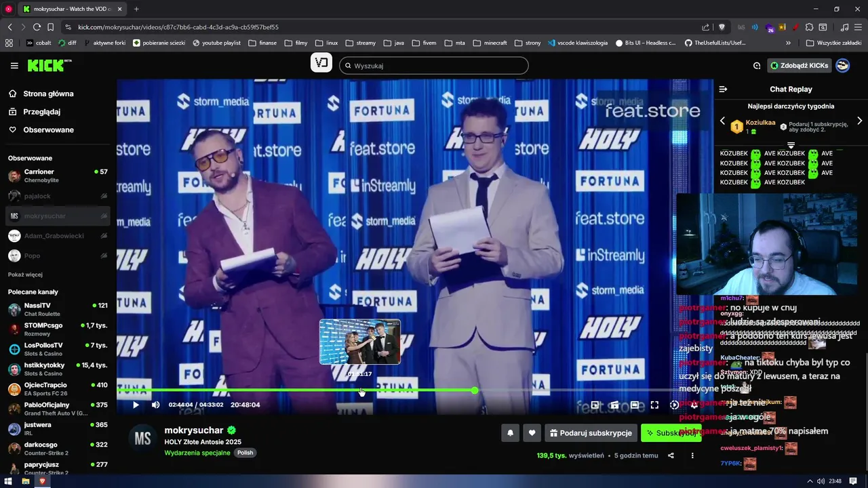The width and height of the screenshot is (868, 488).
Task: Click the Brave Shields lion icon
Action: 722,27
